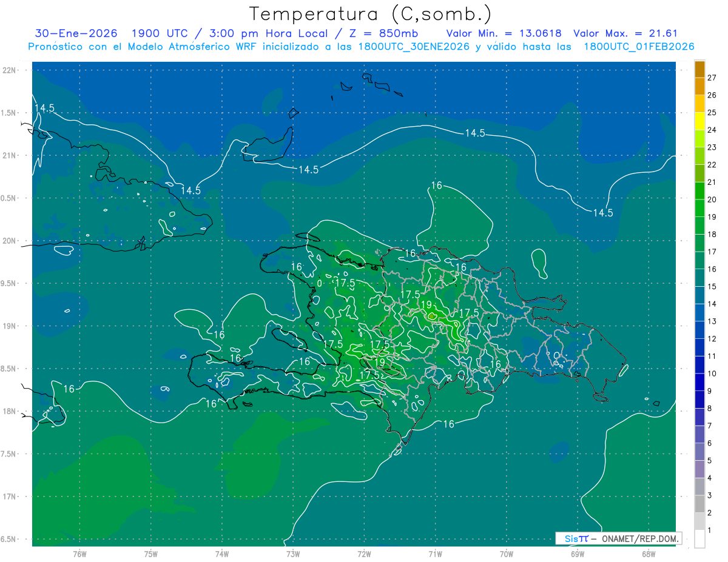Click the yellow swatch beside 25 on scale
Image resolution: width=728 pixels, height=562 pixels.
point(699,113)
